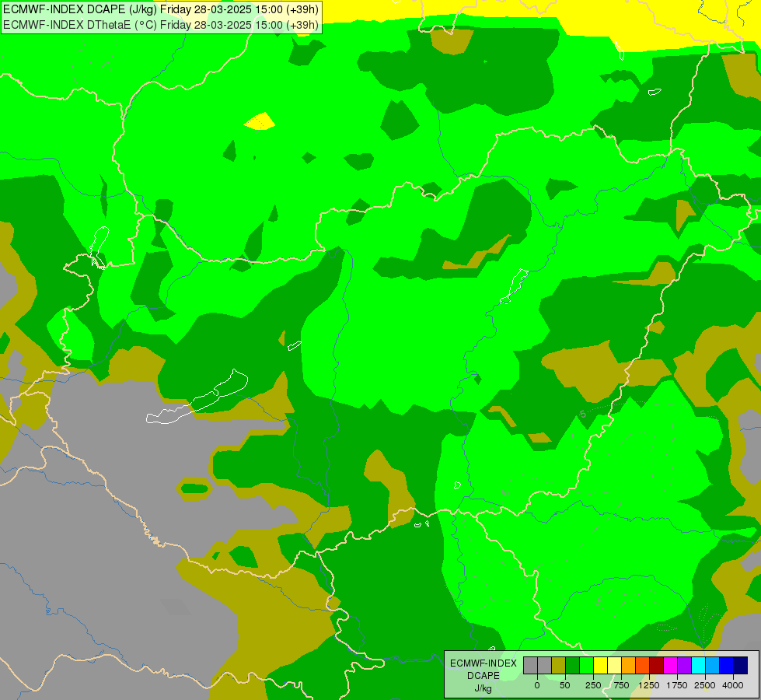
Task: Click the purple legend swatch right of 1750
Action: (684, 665)
